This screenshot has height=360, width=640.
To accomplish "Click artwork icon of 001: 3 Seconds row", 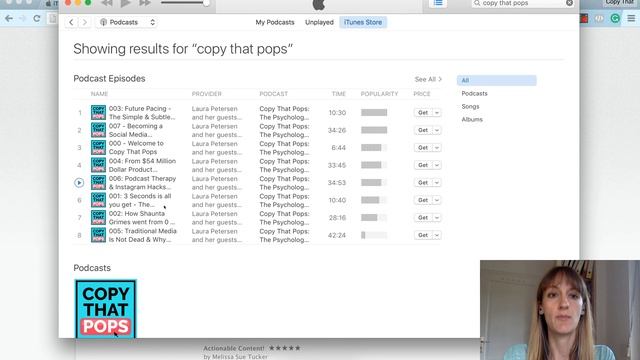I will 98,200.
